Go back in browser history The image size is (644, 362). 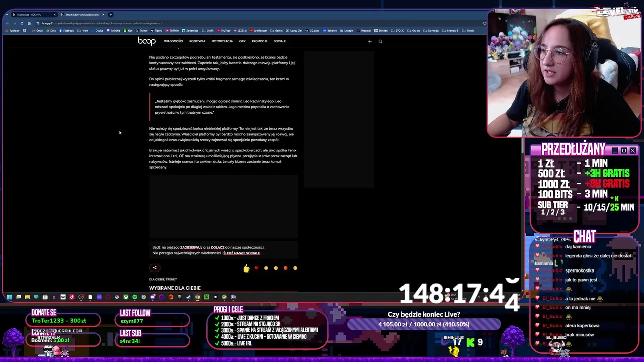point(8,23)
